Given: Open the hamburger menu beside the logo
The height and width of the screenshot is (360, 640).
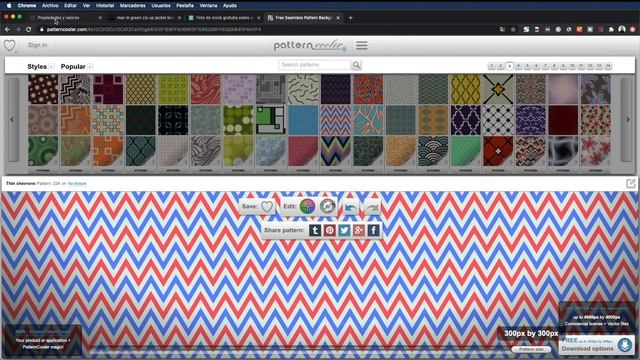Looking at the screenshot, I should point(362,45).
